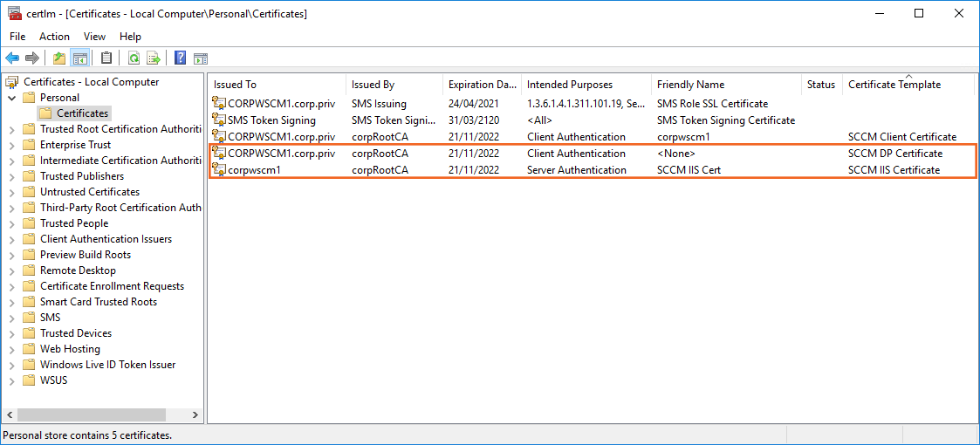Open Help via blue question mark icon
980x445 pixels.
click(180, 58)
